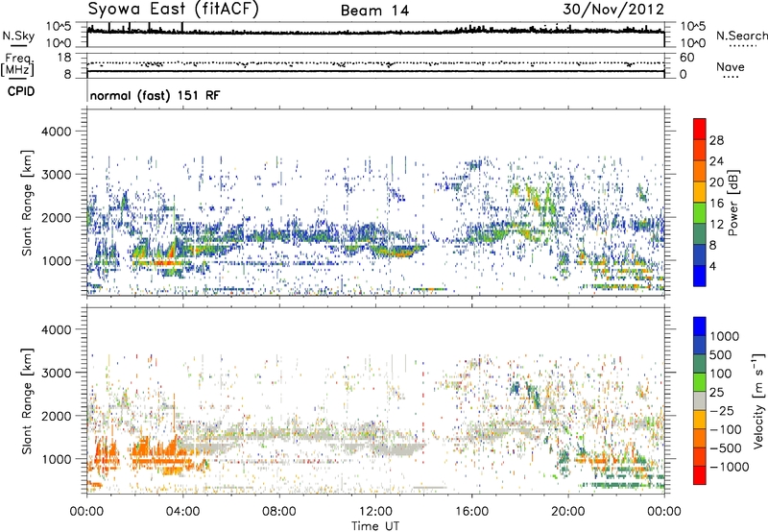Select the '4' power colorbar label
Viewport: 768px width, 532px height.
point(713,266)
